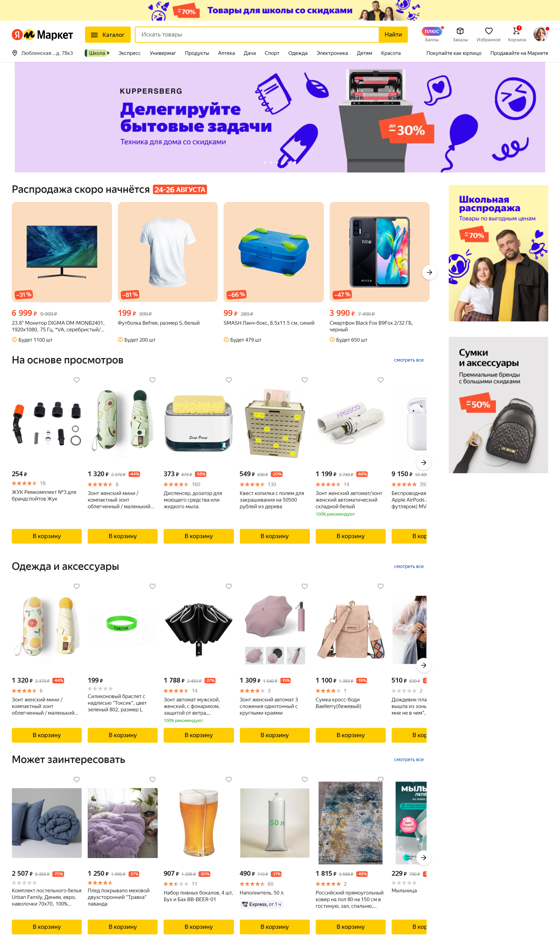Open смотреть все for На основе просмотров
Image resolution: width=560 pixels, height=943 pixels.
409,360
